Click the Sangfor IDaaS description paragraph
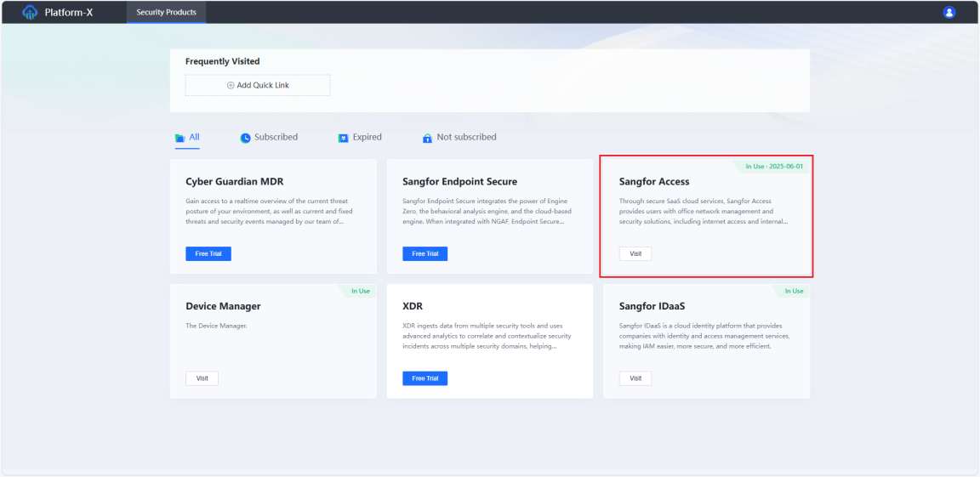The height and width of the screenshot is (477, 980). (x=704, y=336)
